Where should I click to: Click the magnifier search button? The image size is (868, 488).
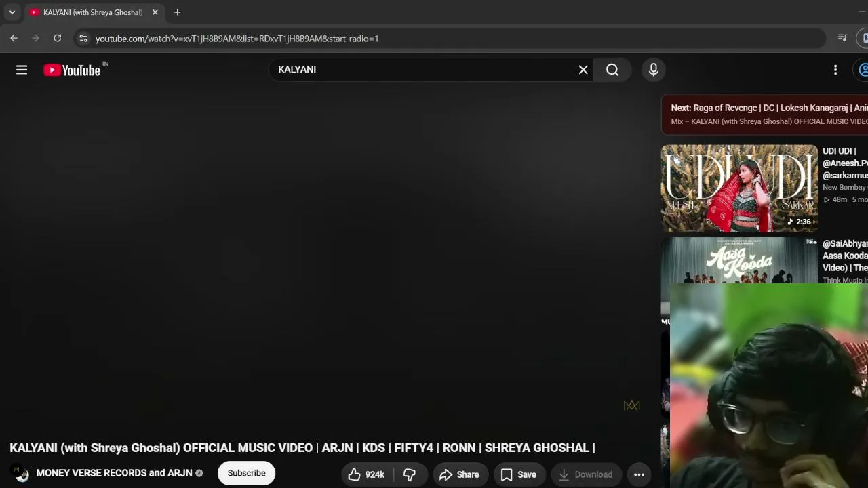[x=612, y=70]
